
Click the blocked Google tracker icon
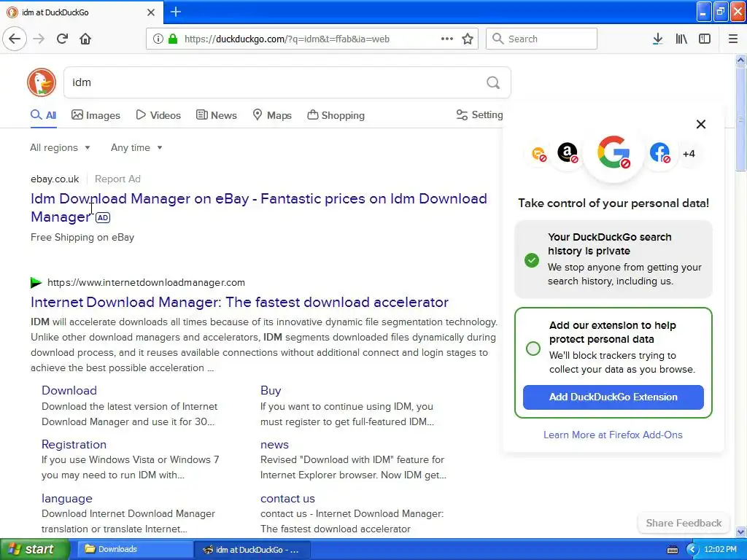point(614,152)
